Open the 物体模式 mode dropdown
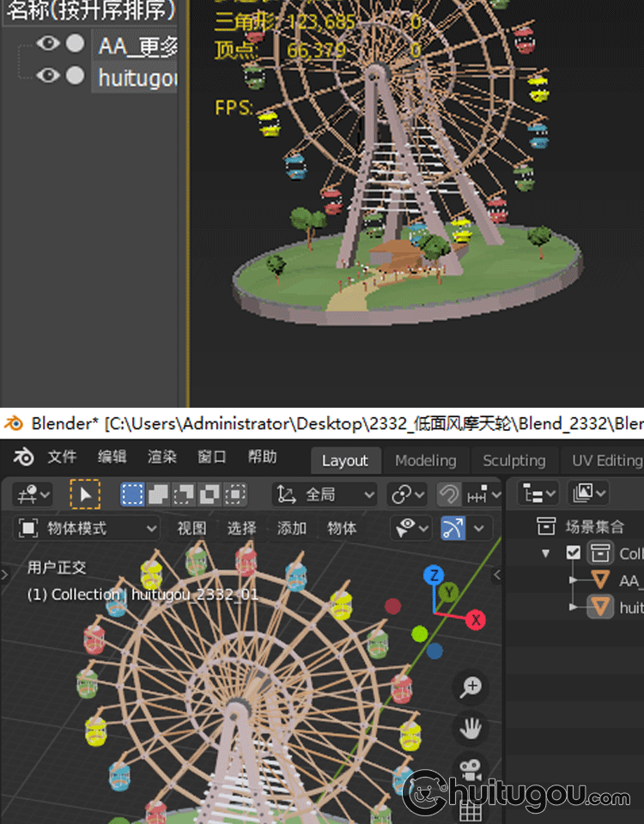The height and width of the screenshot is (824, 644). (88, 528)
